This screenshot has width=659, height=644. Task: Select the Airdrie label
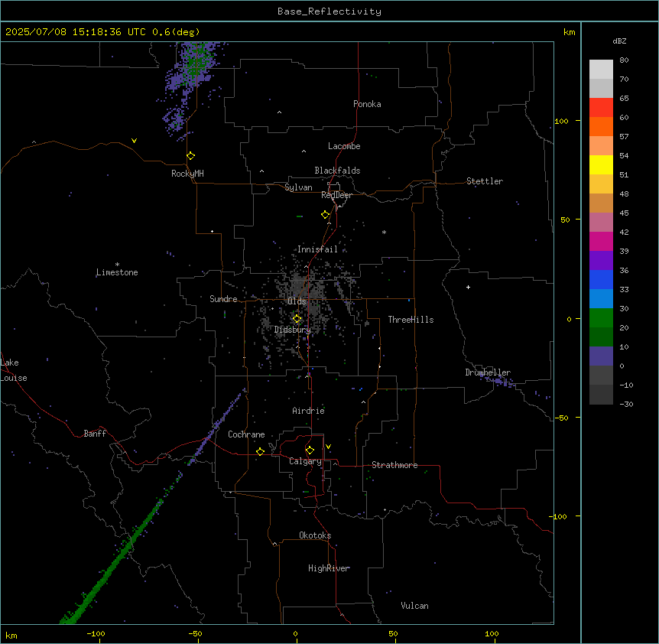tap(309, 411)
